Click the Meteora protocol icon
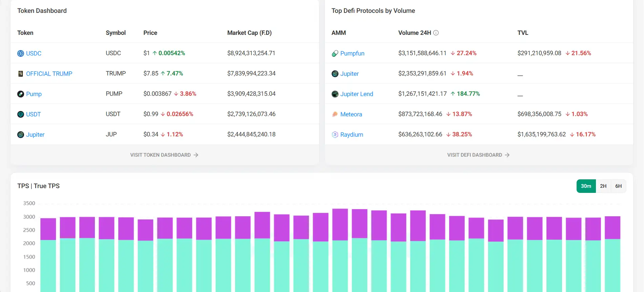This screenshot has height=292, width=644. pos(335,114)
